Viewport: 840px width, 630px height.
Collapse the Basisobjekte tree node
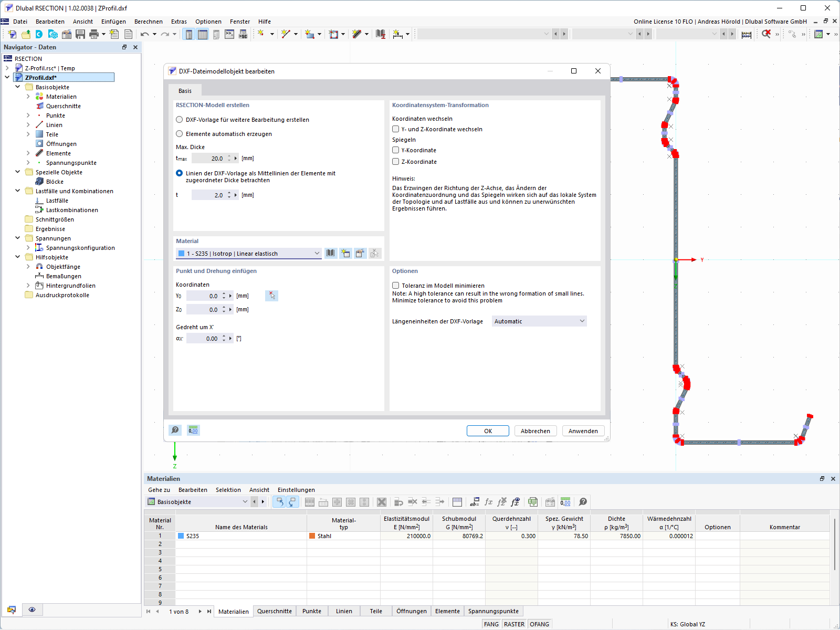point(18,87)
